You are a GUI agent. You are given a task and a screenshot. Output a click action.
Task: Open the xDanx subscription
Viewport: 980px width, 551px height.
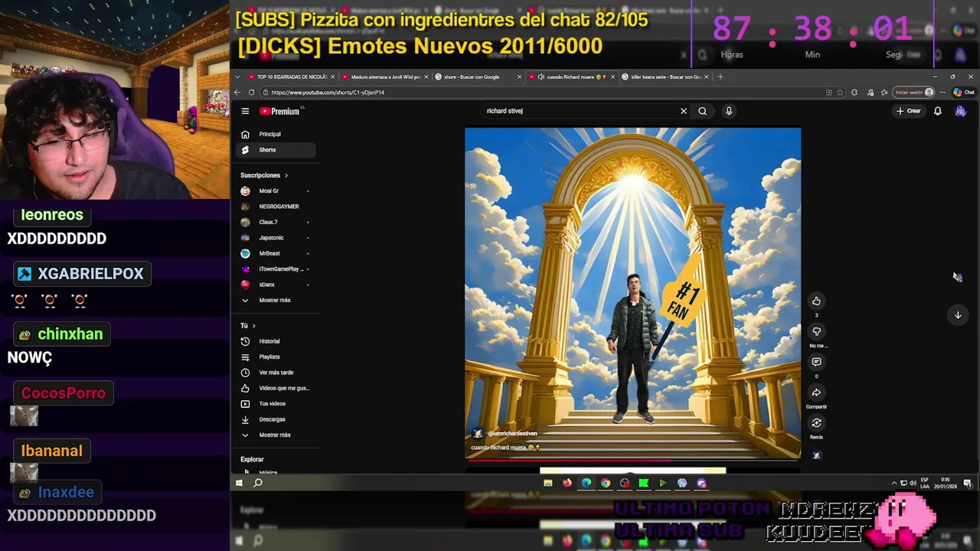[x=276, y=285]
